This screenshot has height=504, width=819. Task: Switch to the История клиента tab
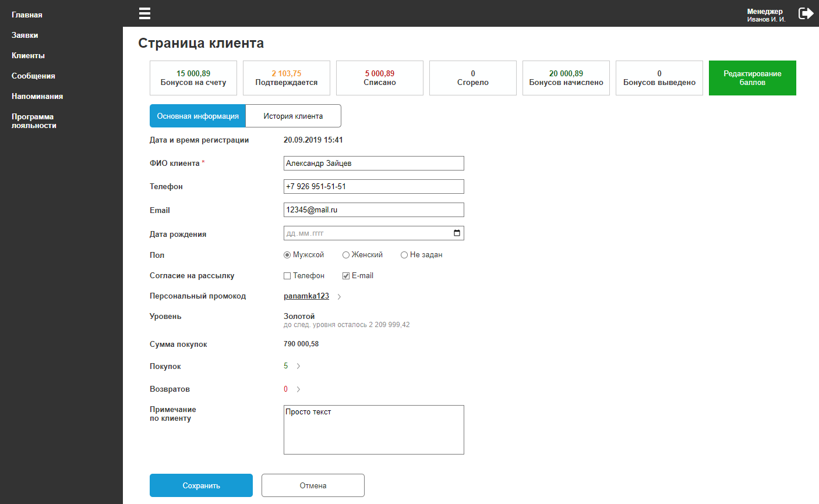click(294, 116)
